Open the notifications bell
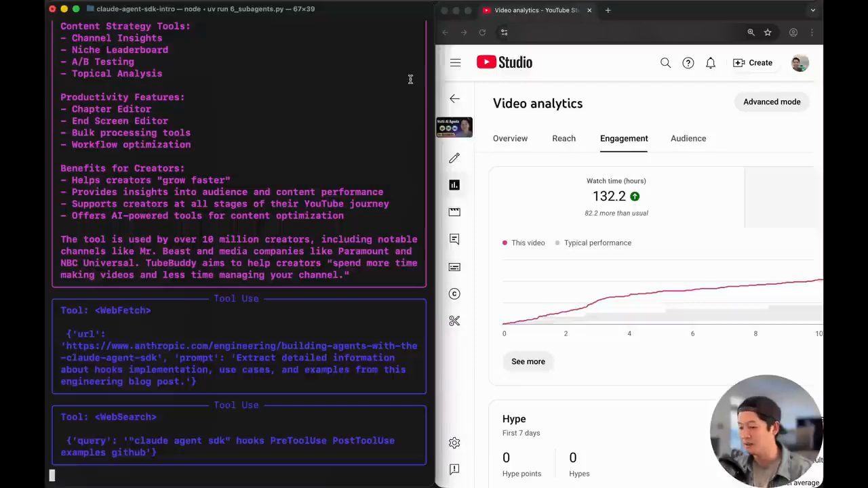 point(710,63)
